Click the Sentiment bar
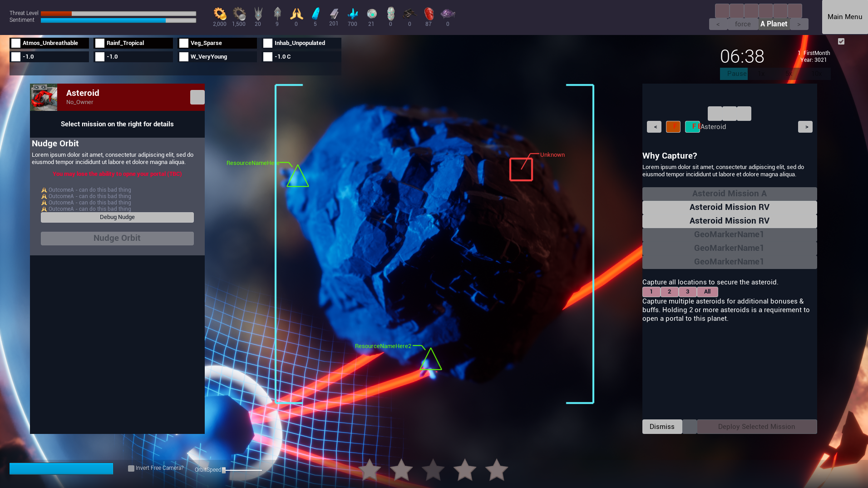 tap(118, 20)
